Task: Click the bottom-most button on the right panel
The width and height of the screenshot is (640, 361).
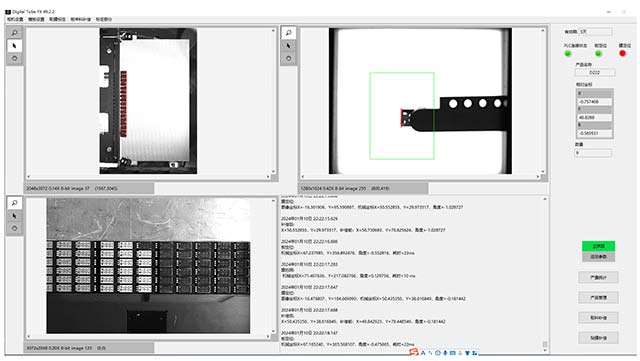Action: coord(598,338)
